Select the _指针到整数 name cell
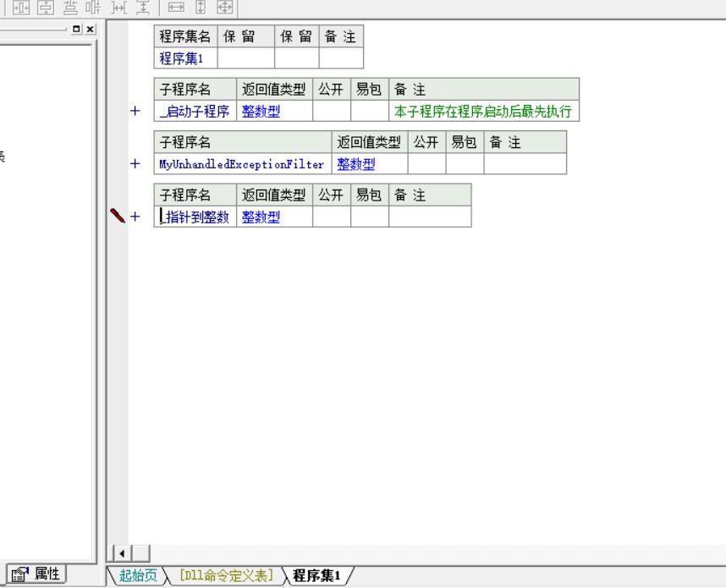Image resolution: width=726 pixels, height=588 pixels. tap(195, 217)
